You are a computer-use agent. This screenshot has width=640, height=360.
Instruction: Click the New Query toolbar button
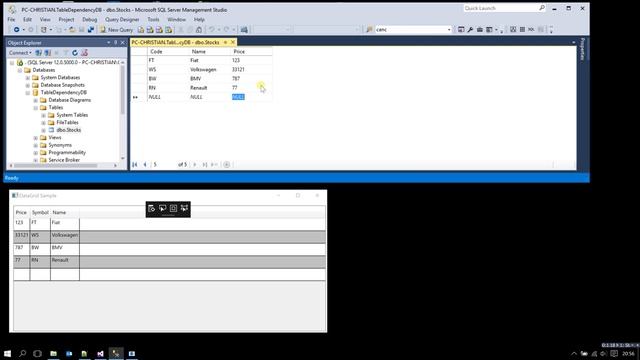tap(116, 30)
